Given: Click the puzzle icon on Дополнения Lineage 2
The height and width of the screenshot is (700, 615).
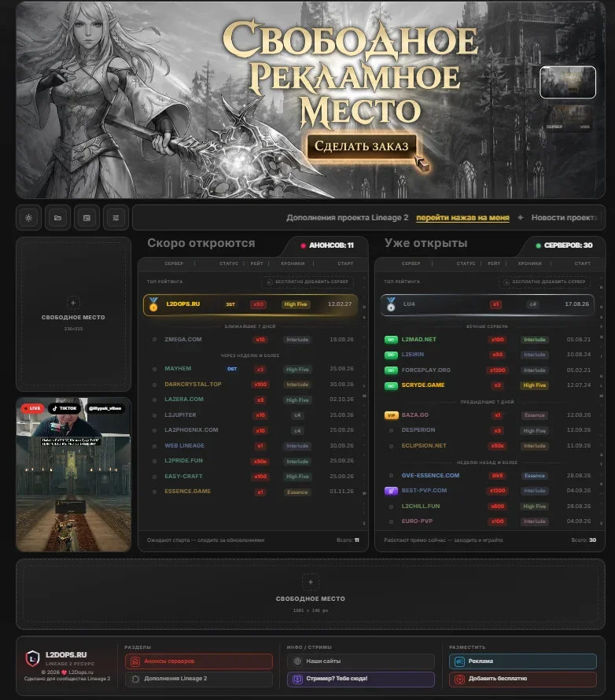Looking at the screenshot, I should coord(135,679).
